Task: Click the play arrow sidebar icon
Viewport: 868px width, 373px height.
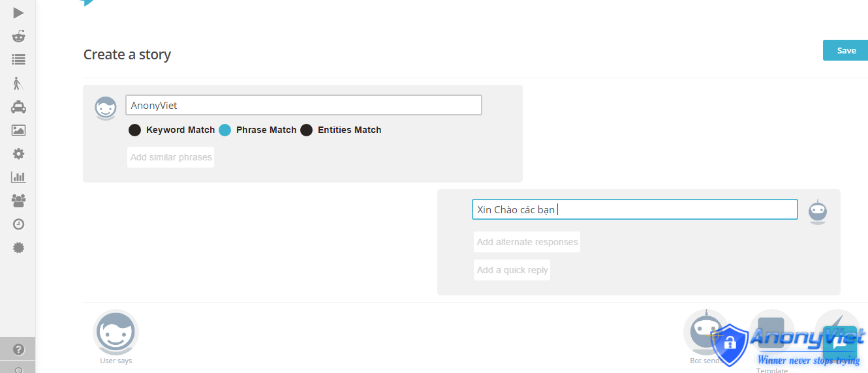Action: 18,12
